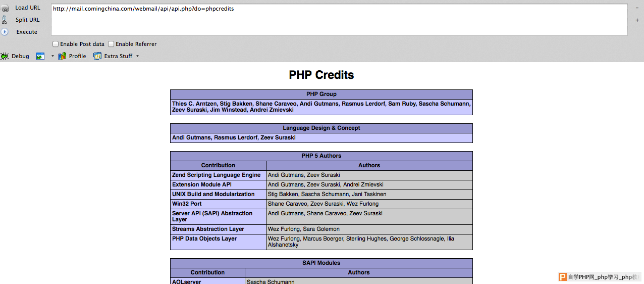Open the Profile toolbar item
The width and height of the screenshot is (644, 284).
[x=77, y=56]
